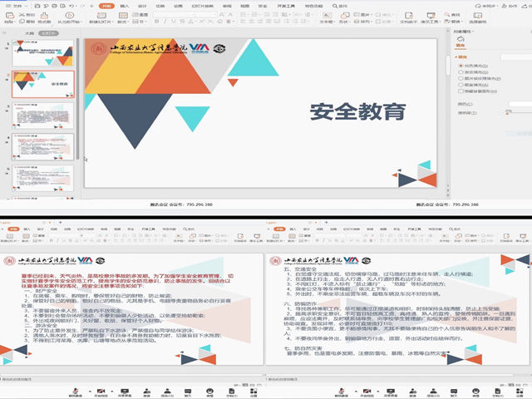This screenshot has height=399, width=532.
Task: Select slide 1 thumbnail
Action: click(42, 53)
